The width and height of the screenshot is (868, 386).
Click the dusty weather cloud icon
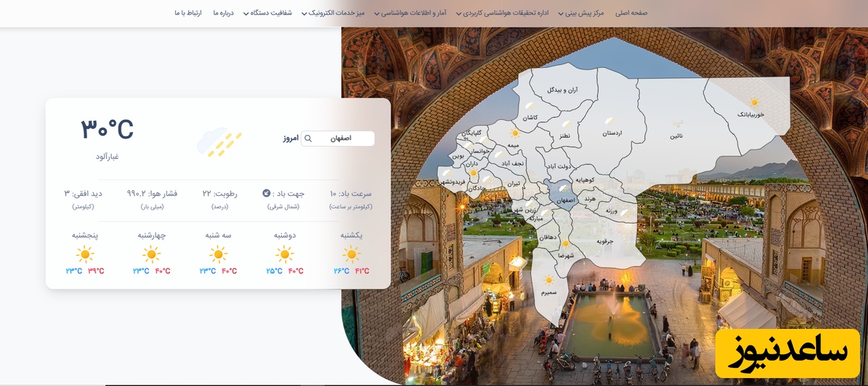(x=219, y=142)
